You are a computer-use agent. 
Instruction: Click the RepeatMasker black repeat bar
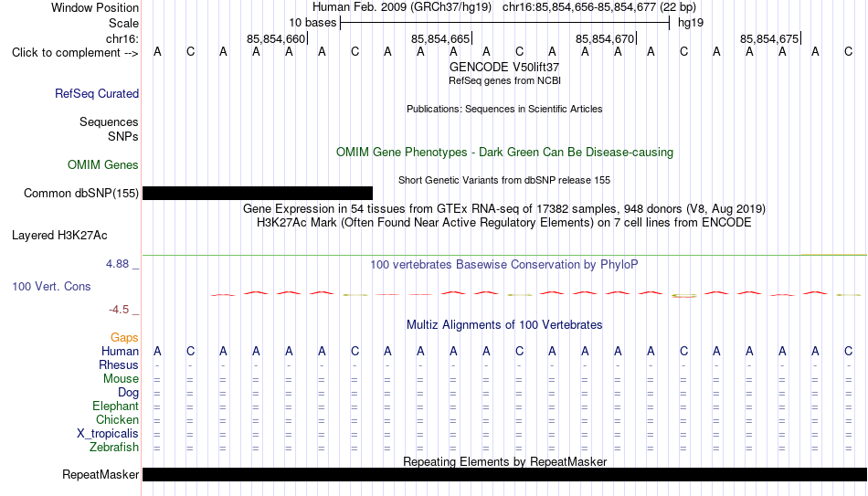pos(505,474)
